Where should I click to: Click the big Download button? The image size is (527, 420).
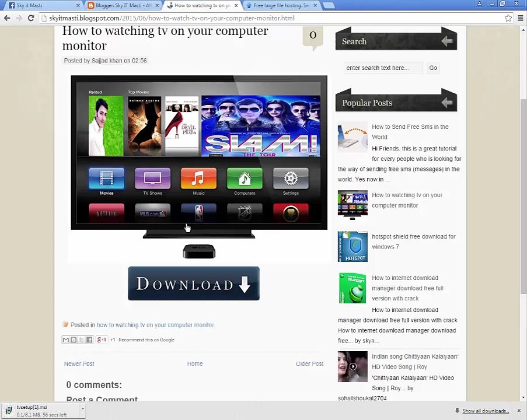194,283
